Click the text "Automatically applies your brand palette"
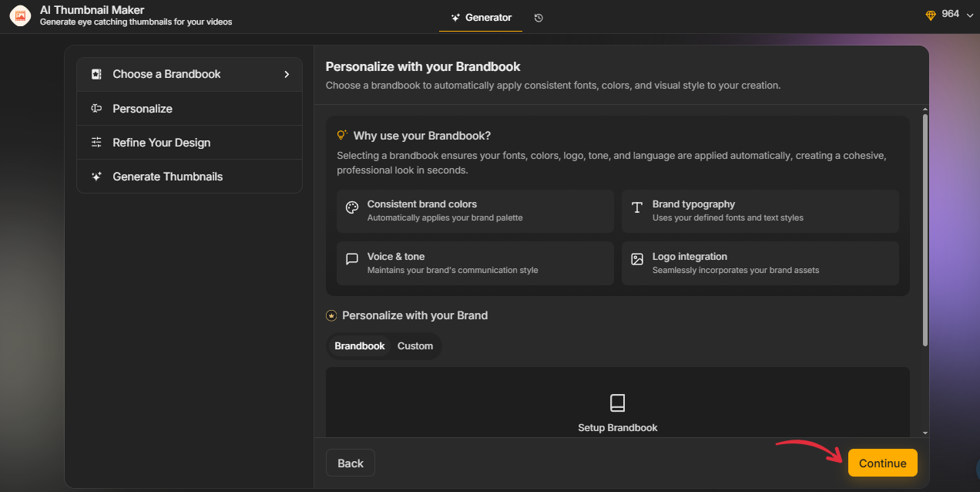The image size is (980, 492). pos(445,218)
